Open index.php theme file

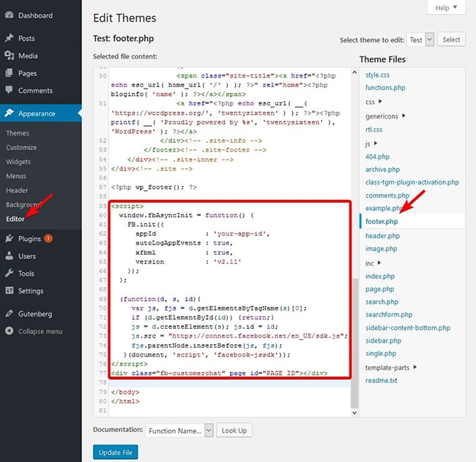click(380, 276)
